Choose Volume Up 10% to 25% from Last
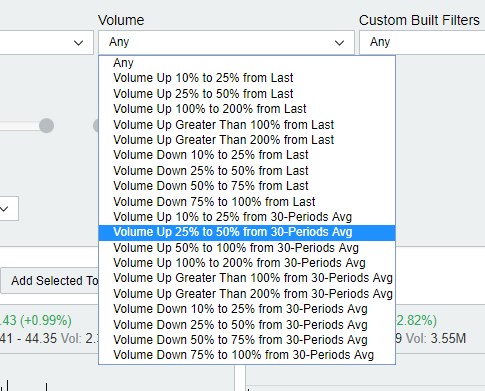485x391 pixels. click(x=247, y=78)
